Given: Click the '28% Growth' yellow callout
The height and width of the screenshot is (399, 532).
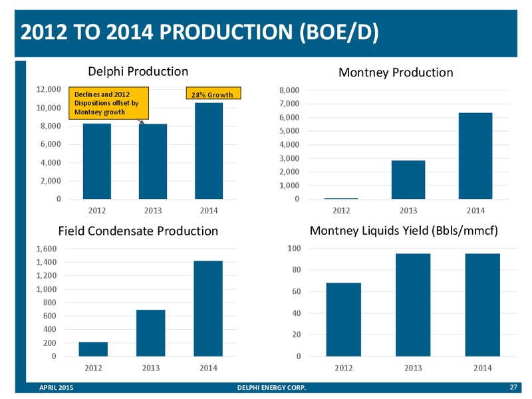Looking at the screenshot, I should (x=213, y=93).
